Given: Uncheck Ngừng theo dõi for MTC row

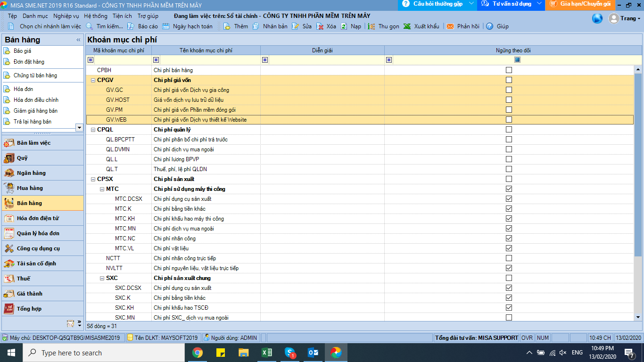Looking at the screenshot, I should 509,189.
